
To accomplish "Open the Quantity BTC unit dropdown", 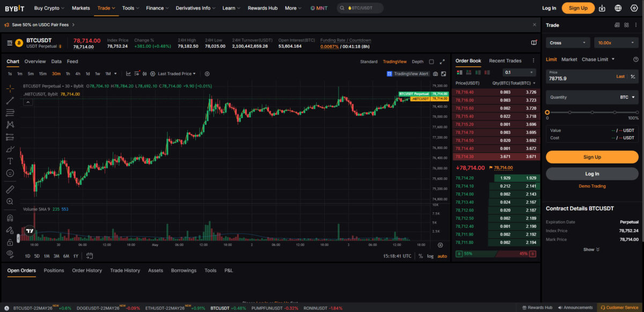I will (627, 97).
